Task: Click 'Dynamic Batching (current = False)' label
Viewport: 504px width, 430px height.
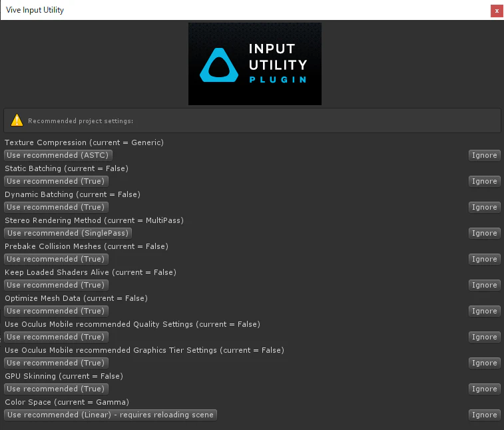Action: tap(73, 194)
